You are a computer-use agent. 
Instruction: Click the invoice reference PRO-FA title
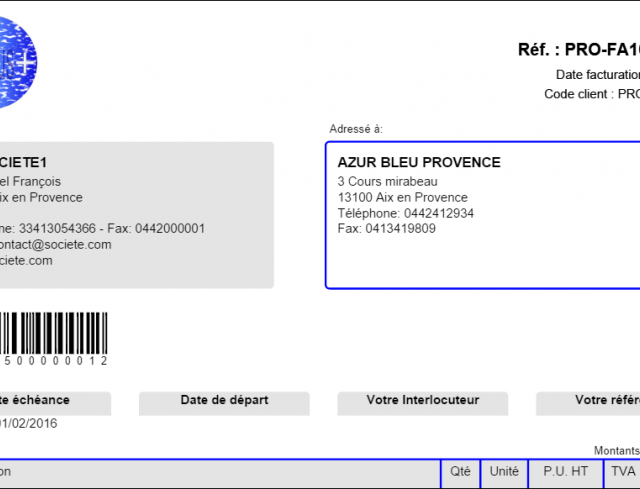[579, 50]
